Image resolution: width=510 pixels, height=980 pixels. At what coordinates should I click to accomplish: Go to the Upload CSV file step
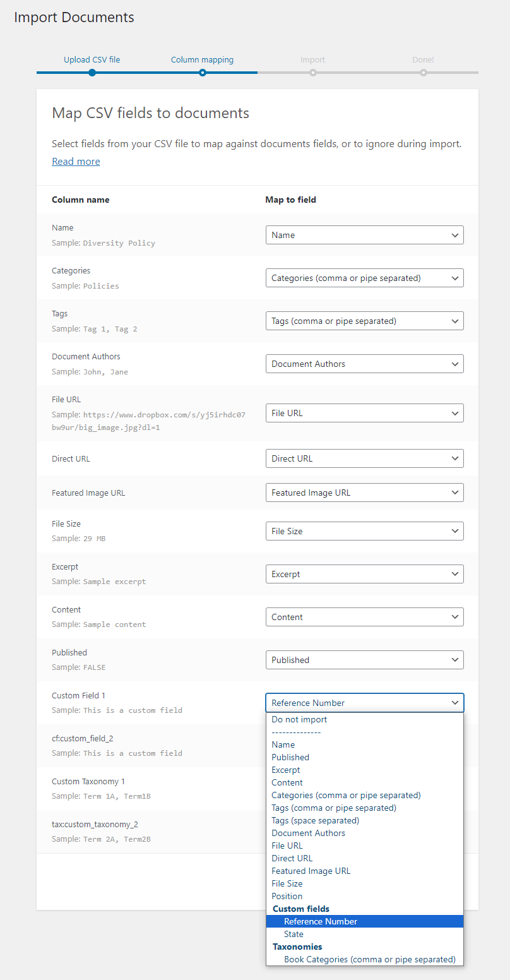click(92, 60)
